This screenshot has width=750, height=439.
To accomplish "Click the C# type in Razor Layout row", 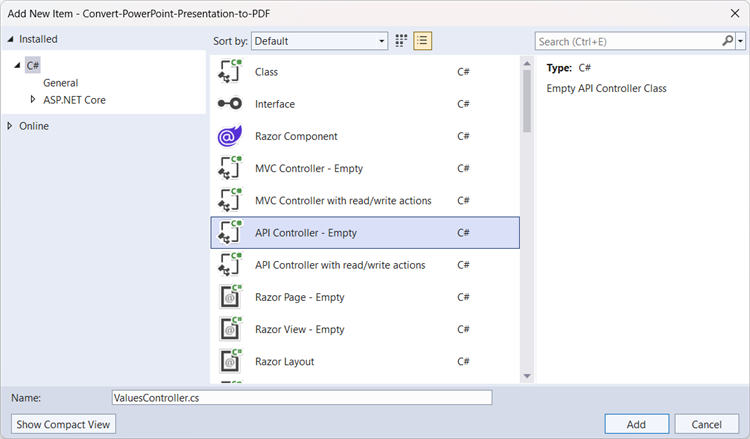I will point(463,361).
